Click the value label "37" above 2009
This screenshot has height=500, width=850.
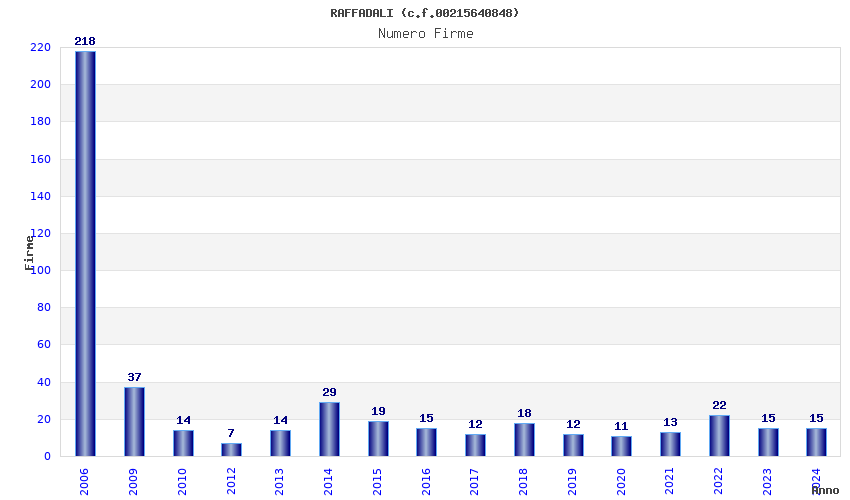coord(134,377)
